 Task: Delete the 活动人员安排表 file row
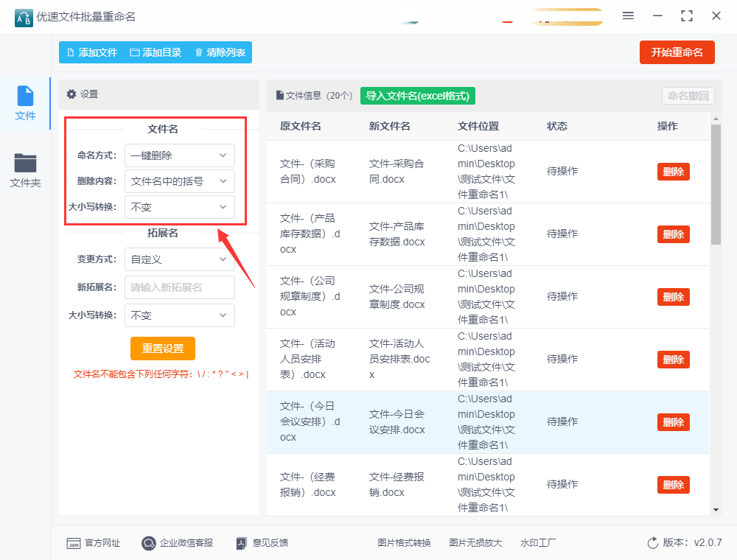tap(673, 360)
